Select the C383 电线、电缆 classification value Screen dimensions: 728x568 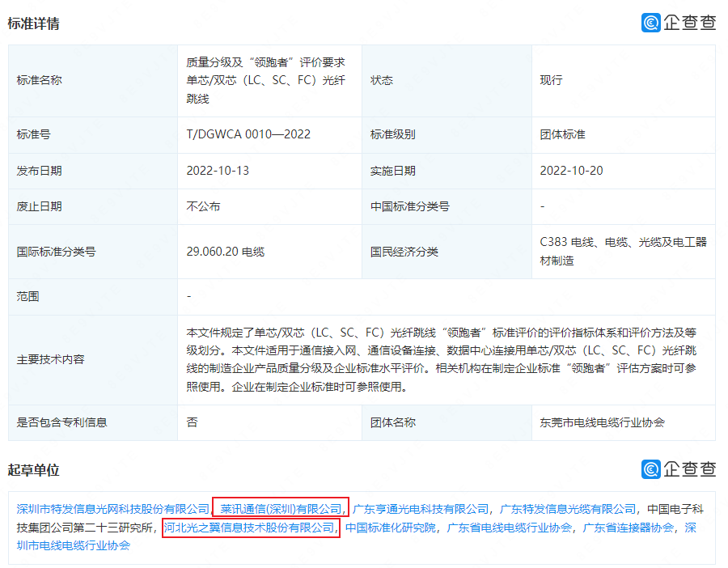coord(623,252)
